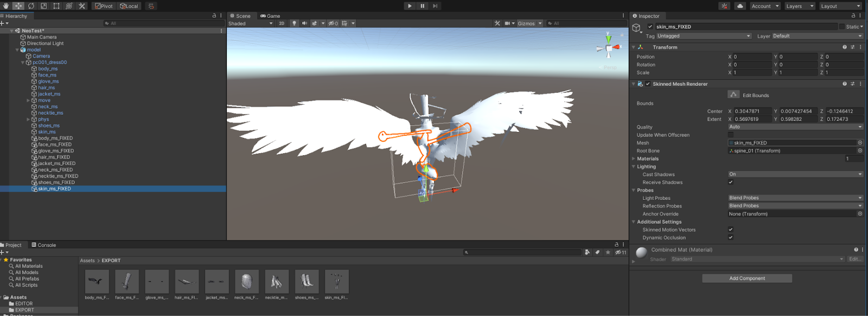This screenshot has width=868, height=316.
Task: Toggle Pivot handle position
Action: tap(104, 6)
